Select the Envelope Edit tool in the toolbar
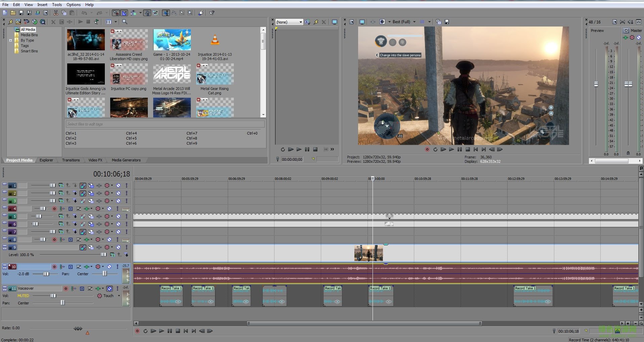 (174, 13)
